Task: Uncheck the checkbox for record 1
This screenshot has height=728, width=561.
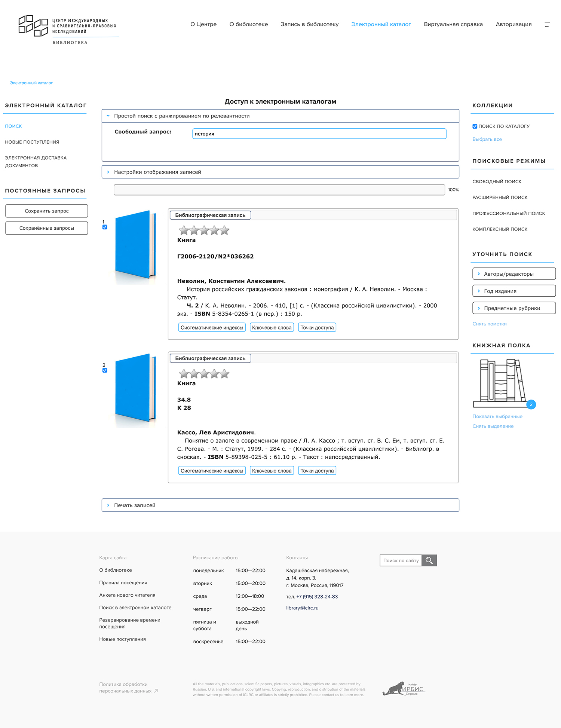Action: pyautogui.click(x=105, y=227)
